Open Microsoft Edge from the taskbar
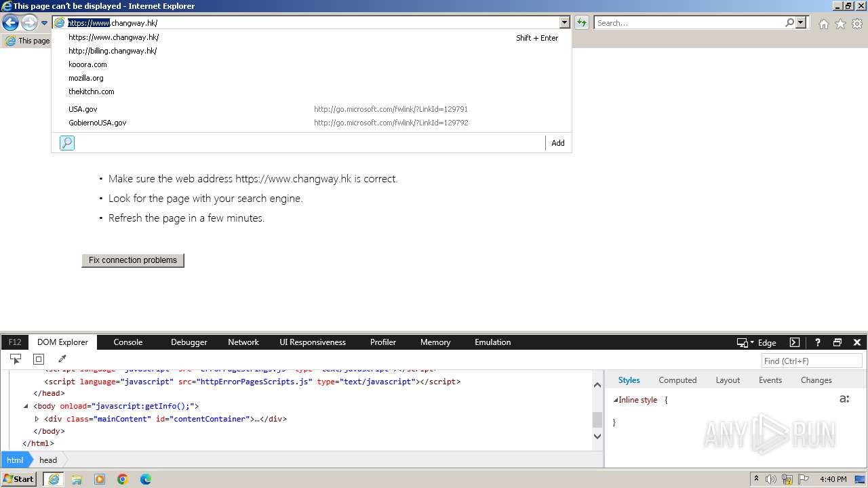Screen dimensions: 868x488 pyautogui.click(x=146, y=479)
